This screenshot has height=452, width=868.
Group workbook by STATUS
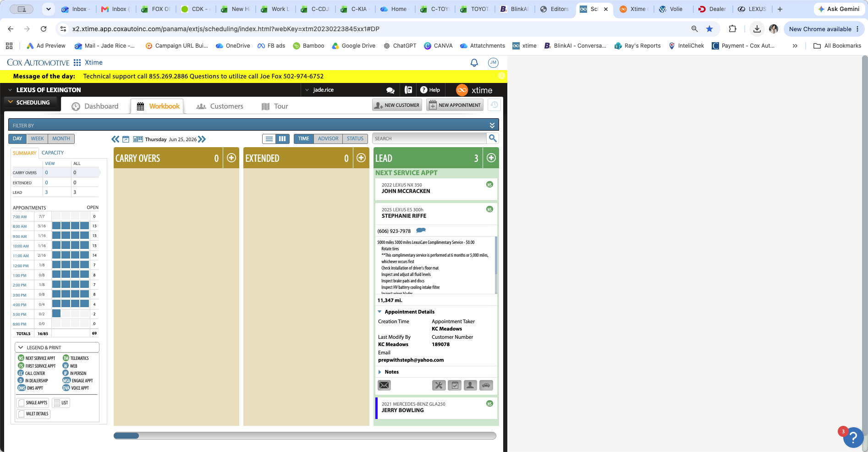[x=355, y=138]
